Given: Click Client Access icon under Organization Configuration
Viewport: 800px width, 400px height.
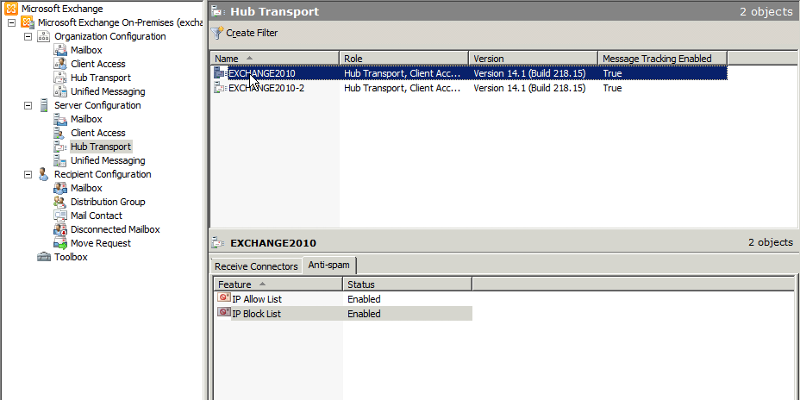Looking at the screenshot, I should pos(61,64).
